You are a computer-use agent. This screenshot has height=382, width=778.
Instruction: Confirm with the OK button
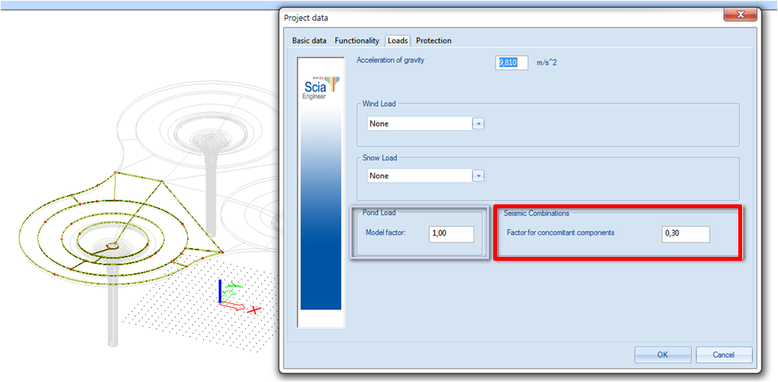point(663,355)
